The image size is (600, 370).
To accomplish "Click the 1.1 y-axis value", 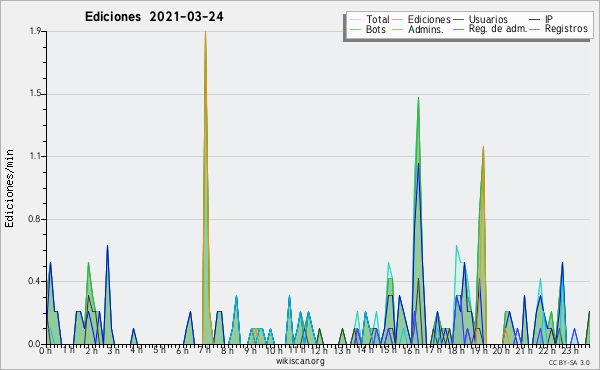I will click(35, 156).
